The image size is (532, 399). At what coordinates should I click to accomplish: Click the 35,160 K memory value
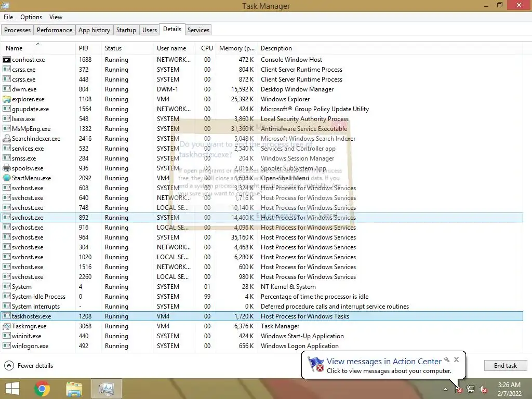tap(242, 237)
